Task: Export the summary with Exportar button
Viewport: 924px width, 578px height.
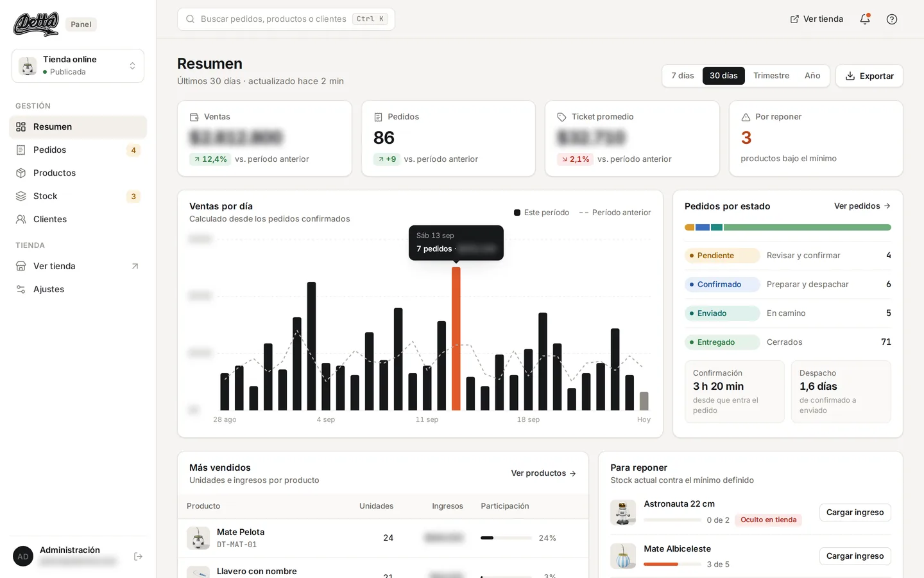Action: (x=869, y=76)
